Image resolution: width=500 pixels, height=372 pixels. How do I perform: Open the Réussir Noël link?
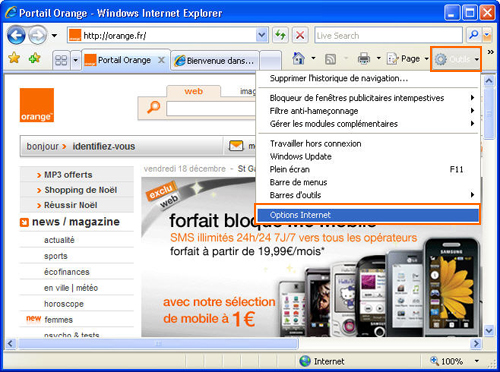pyautogui.click(x=70, y=205)
